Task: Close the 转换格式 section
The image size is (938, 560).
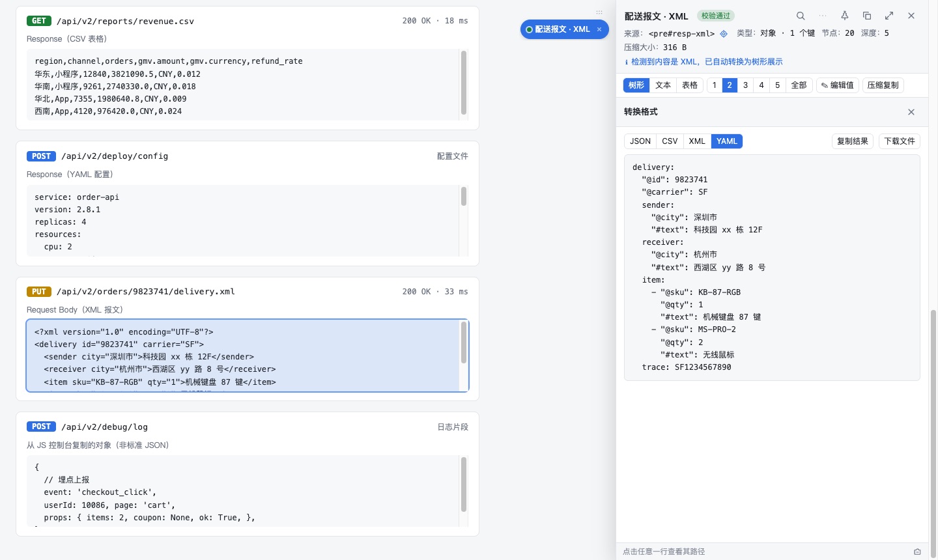Action: [911, 112]
